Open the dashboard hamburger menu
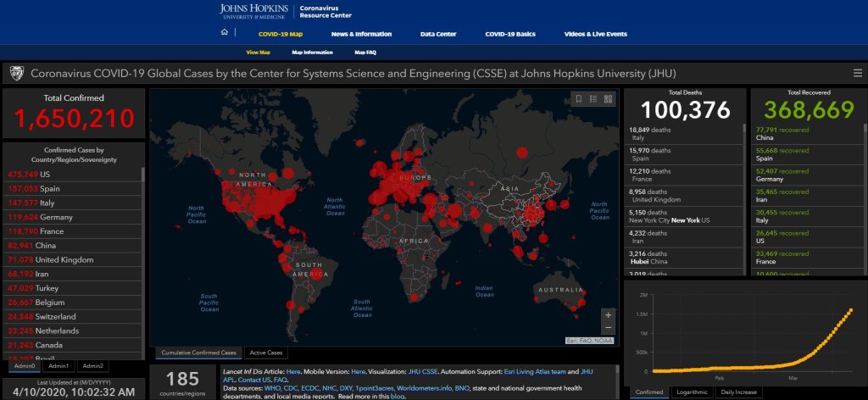 [x=857, y=74]
